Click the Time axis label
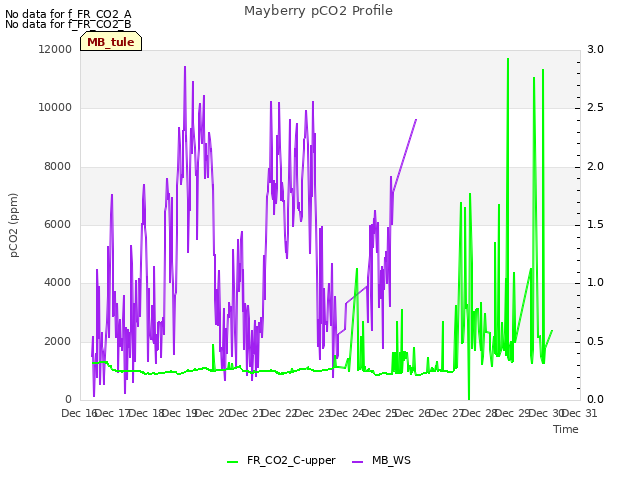Image resolution: width=640 pixels, height=480 pixels. pyautogui.click(x=566, y=429)
